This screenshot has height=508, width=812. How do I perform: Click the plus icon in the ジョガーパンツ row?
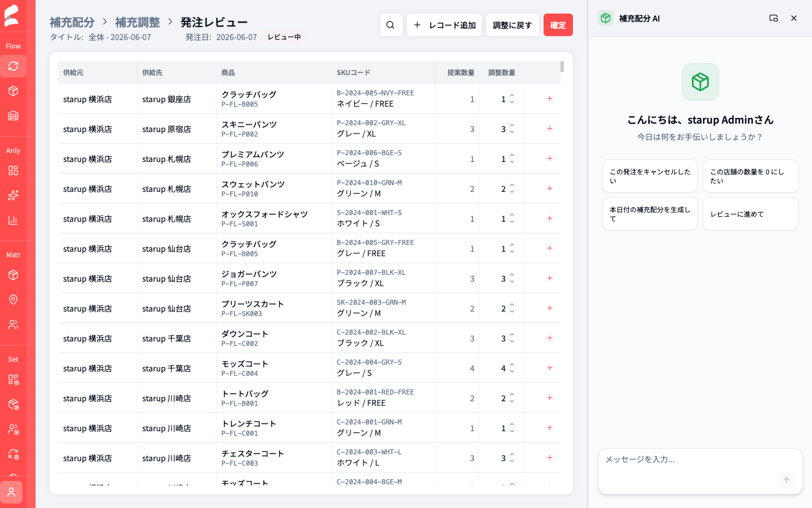pyautogui.click(x=550, y=278)
